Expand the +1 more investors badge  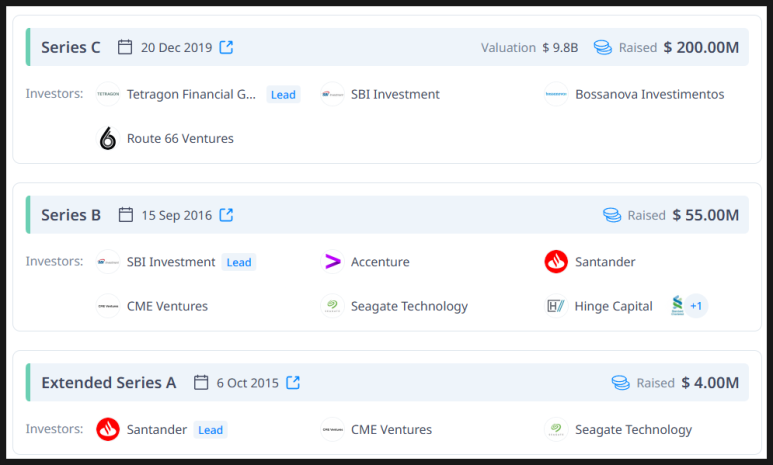[696, 306]
